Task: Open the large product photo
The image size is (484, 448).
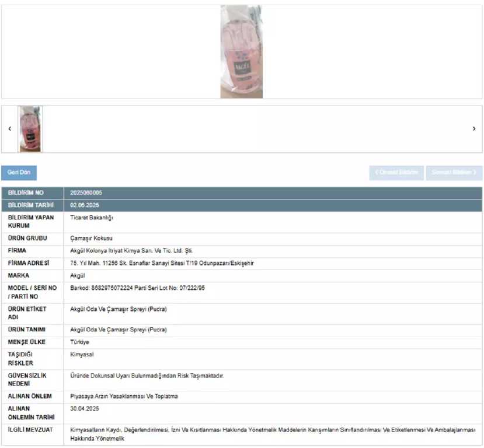Action: coord(241,52)
